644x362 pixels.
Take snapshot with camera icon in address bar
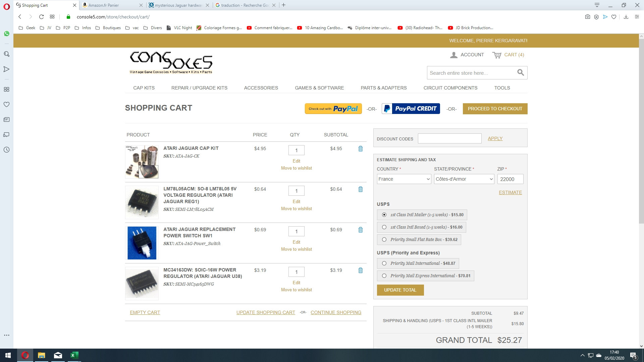(587, 17)
